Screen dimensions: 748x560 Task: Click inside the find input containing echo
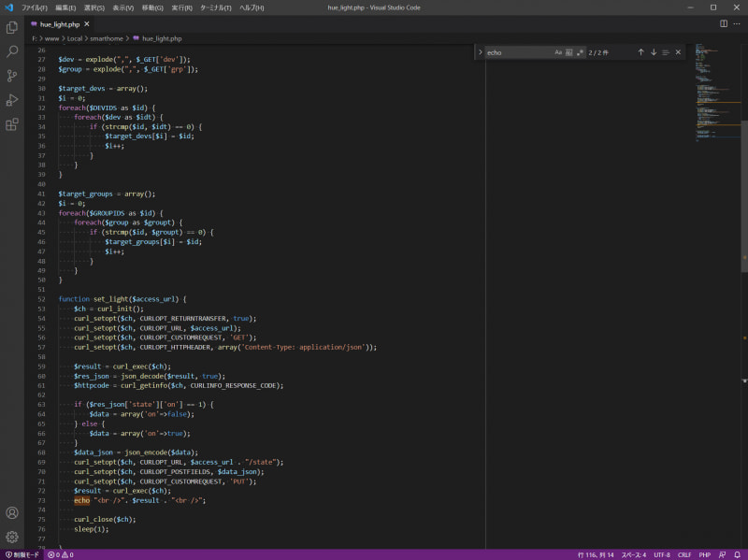(514, 52)
